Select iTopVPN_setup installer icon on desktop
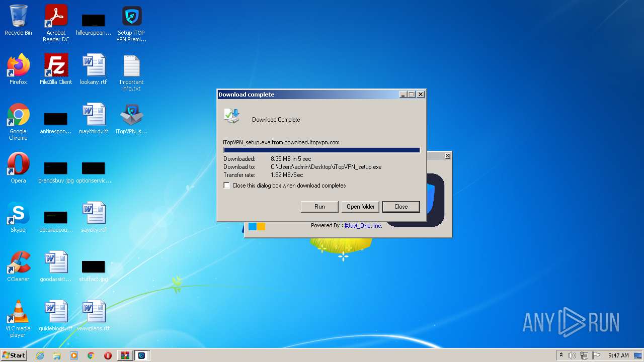Image resolution: width=644 pixels, height=362 pixels. click(x=131, y=119)
